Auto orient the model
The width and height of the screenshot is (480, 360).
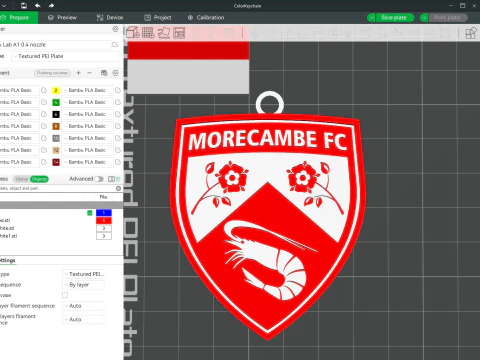click(164, 33)
